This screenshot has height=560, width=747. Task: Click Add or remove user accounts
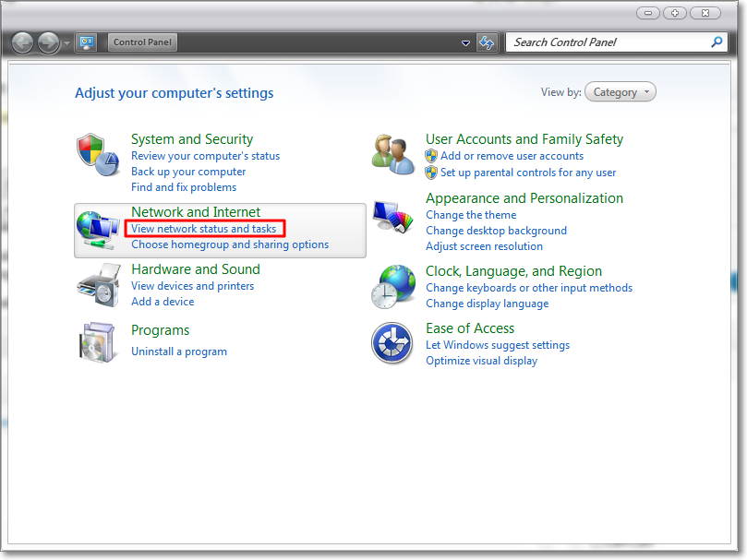click(512, 156)
